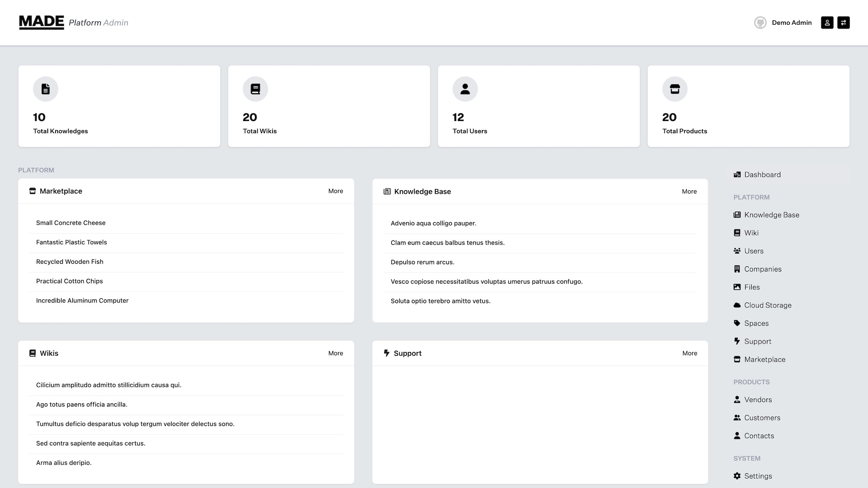This screenshot has height=488, width=868.
Task: Click the Total Products store icon
Action: (674, 89)
